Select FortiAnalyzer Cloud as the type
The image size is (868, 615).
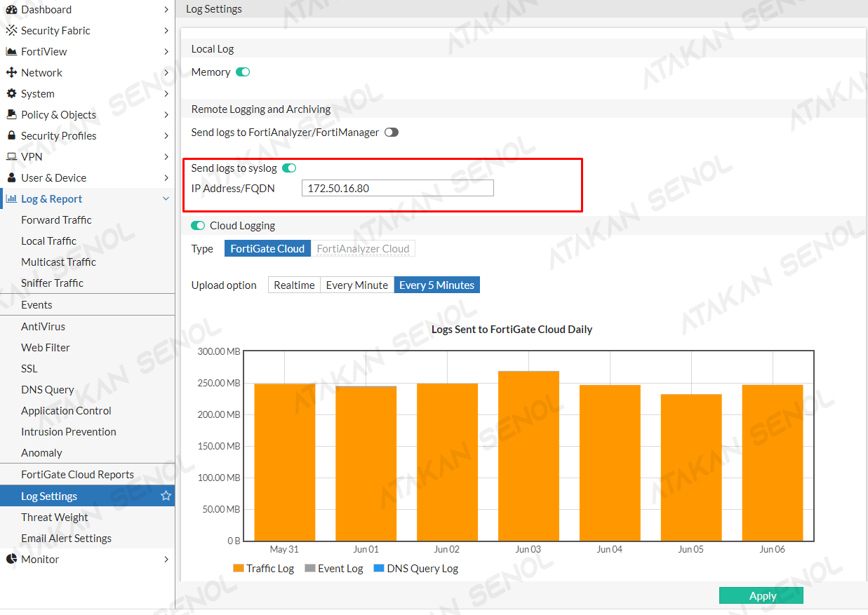tap(363, 249)
